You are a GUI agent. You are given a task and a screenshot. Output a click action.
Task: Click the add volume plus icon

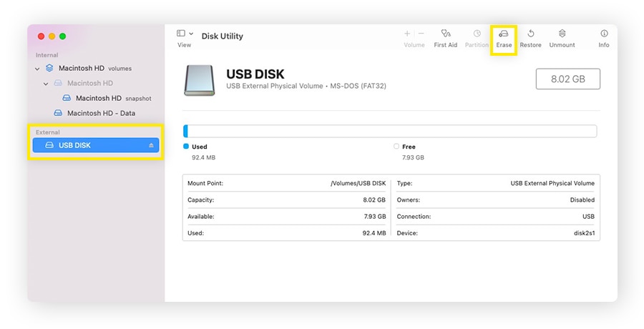[x=407, y=34]
